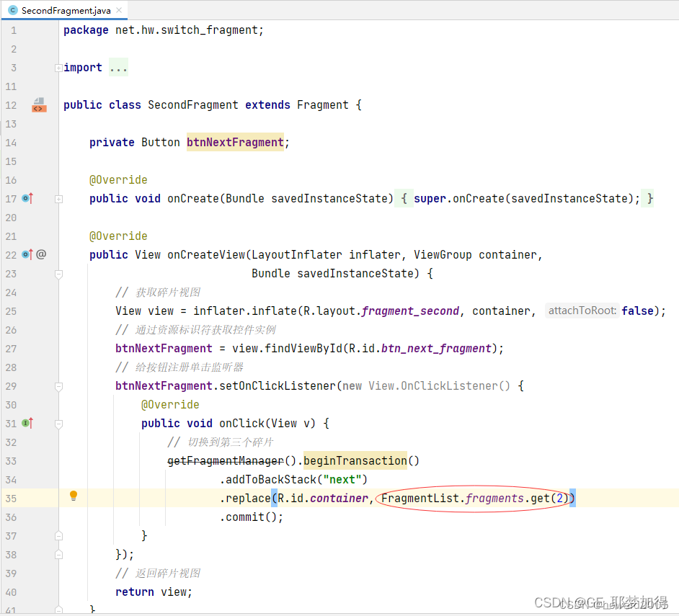Click the deprecated getFragmentManager call

(226, 460)
